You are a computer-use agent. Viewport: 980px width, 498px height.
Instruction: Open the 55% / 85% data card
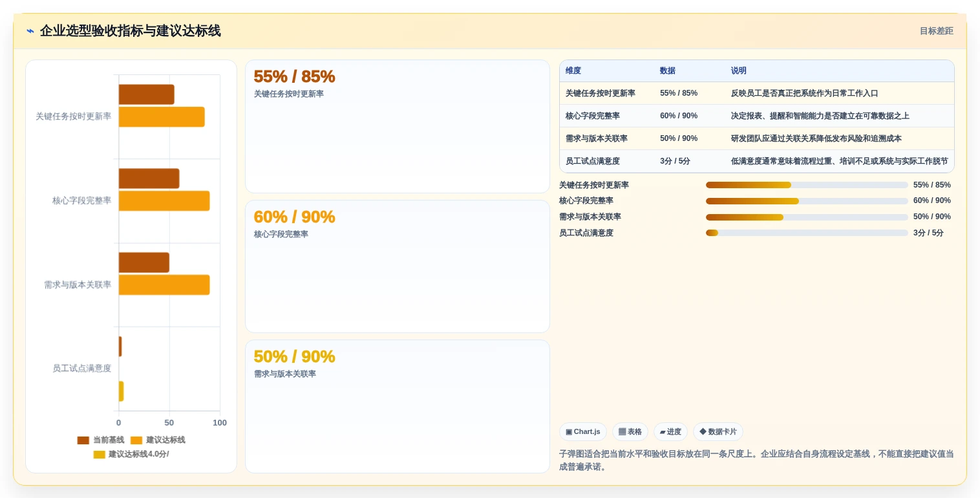click(x=398, y=127)
